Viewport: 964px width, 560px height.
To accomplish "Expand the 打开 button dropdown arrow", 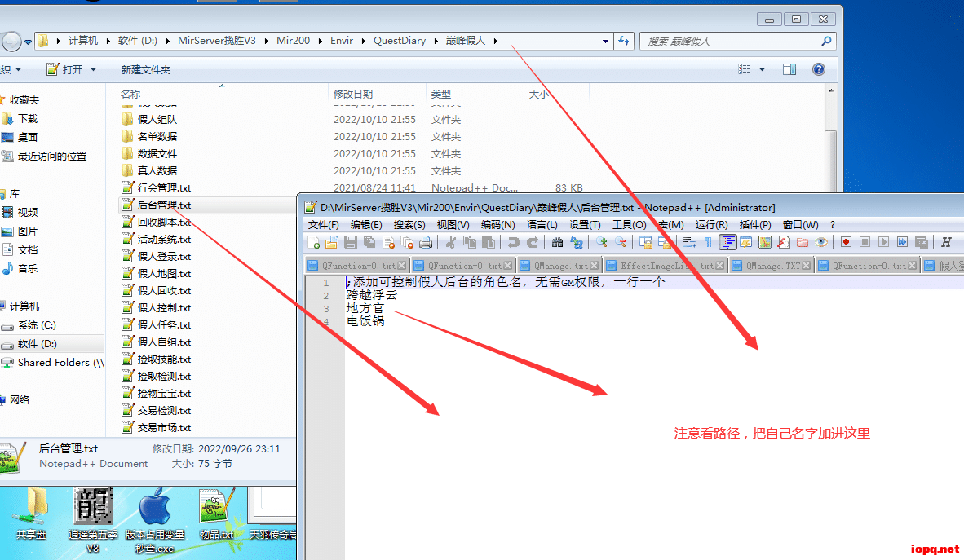I will [93, 69].
